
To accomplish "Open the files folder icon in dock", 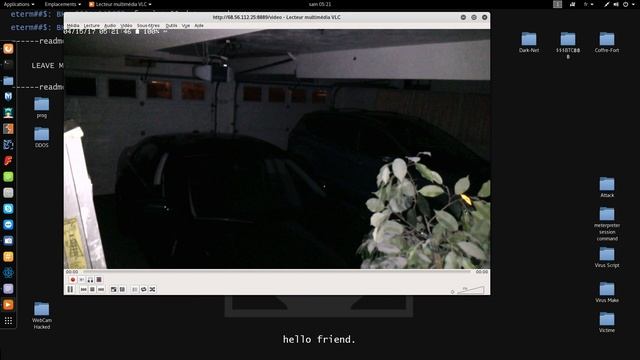I will coord(8,81).
